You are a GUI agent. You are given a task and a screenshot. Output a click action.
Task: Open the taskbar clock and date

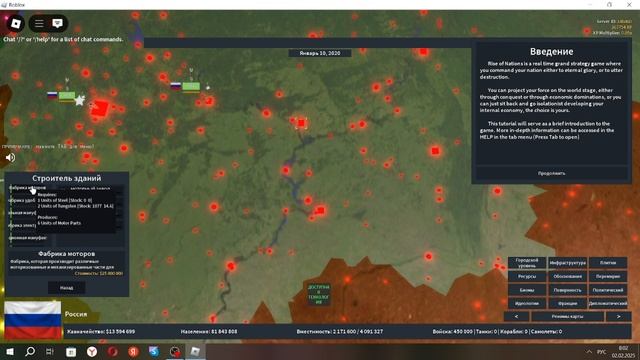pos(623,352)
